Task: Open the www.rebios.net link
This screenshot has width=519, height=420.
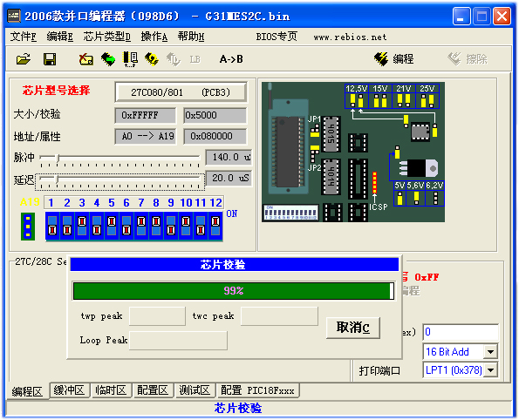Action: (x=350, y=37)
